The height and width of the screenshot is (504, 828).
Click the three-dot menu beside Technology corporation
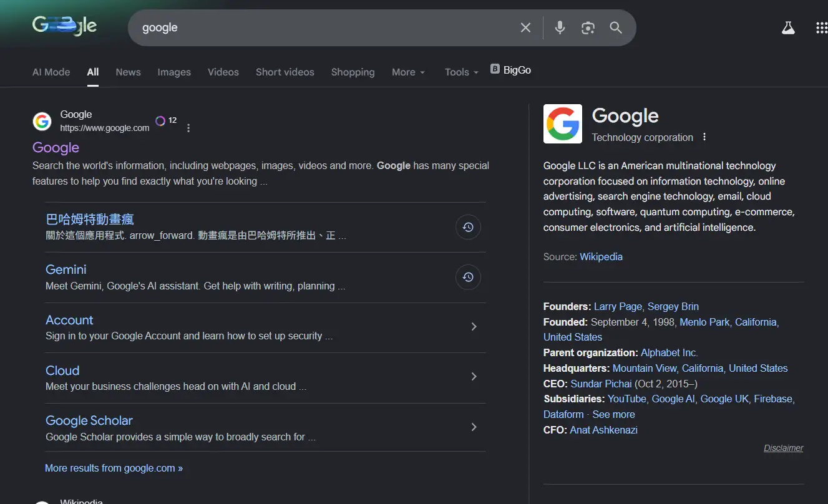[704, 137]
